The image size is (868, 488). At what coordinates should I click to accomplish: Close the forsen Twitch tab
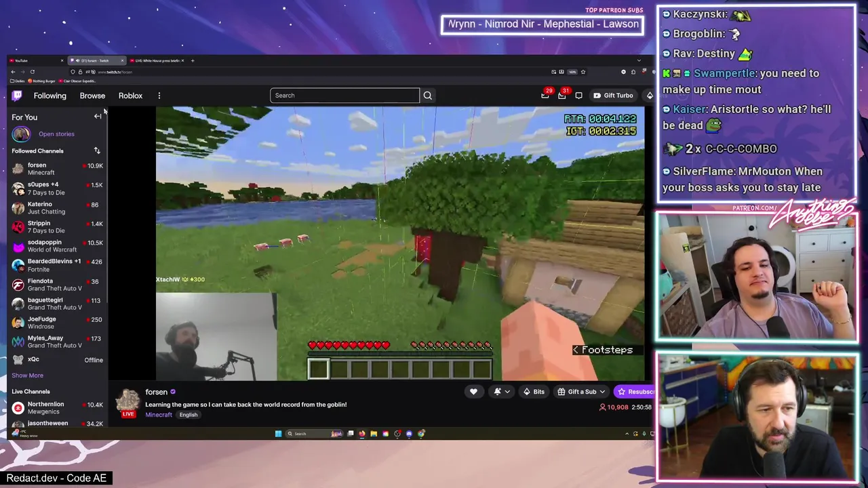point(122,60)
